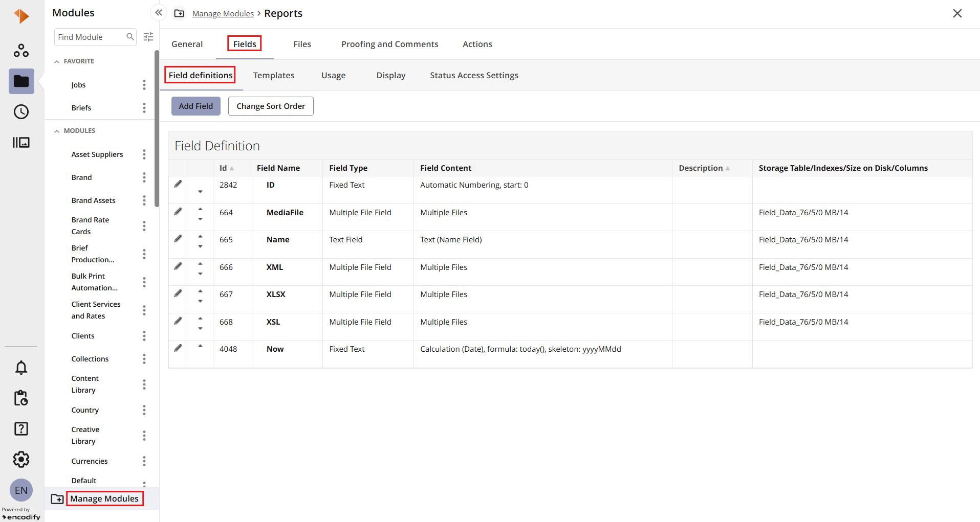Select the Usage subtab

pos(334,75)
